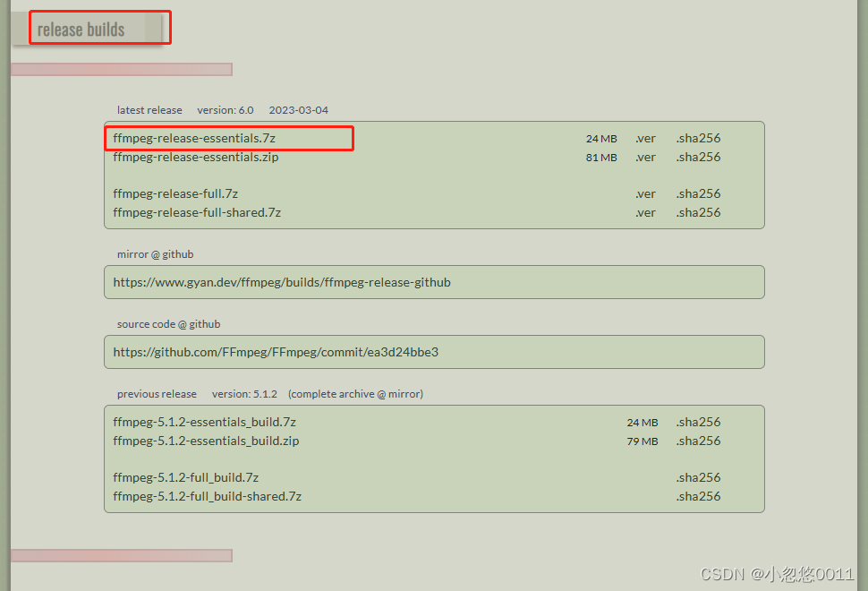Click the 'previous release' label

coord(157,394)
